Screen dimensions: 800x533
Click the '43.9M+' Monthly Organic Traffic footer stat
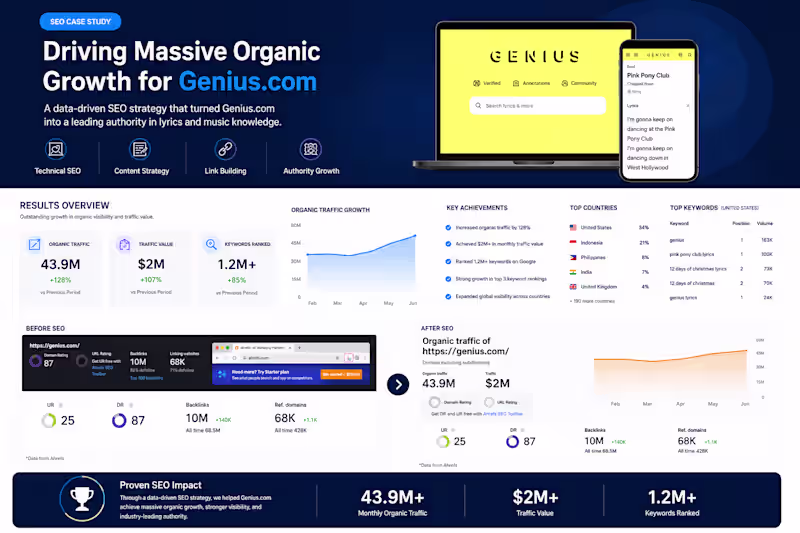(x=392, y=497)
